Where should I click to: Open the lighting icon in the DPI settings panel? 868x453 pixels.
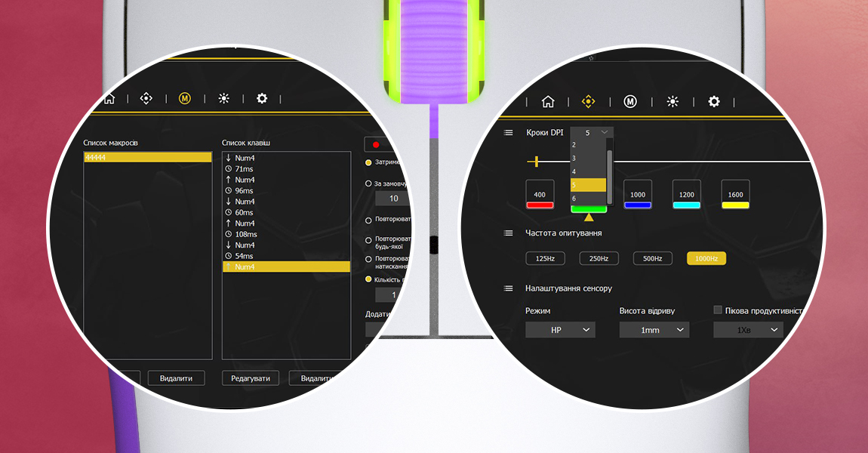(673, 102)
